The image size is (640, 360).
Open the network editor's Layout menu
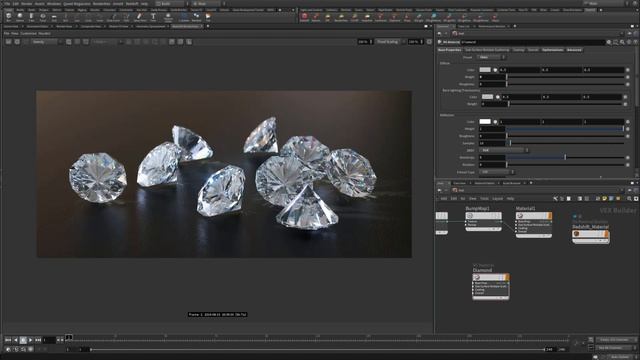click(498, 199)
